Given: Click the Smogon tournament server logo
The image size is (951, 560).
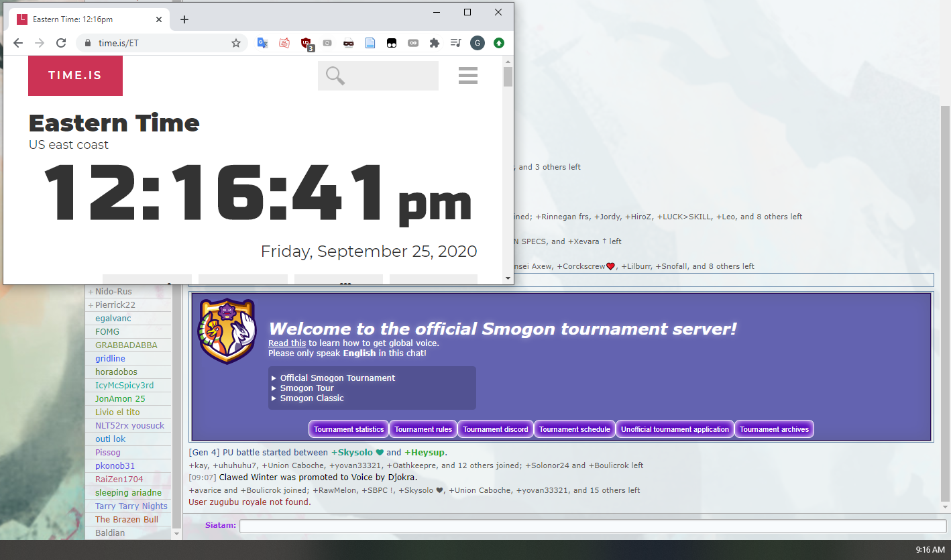Looking at the screenshot, I should [x=227, y=331].
